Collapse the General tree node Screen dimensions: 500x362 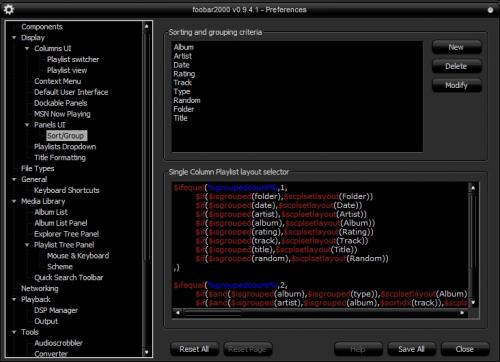point(14,179)
